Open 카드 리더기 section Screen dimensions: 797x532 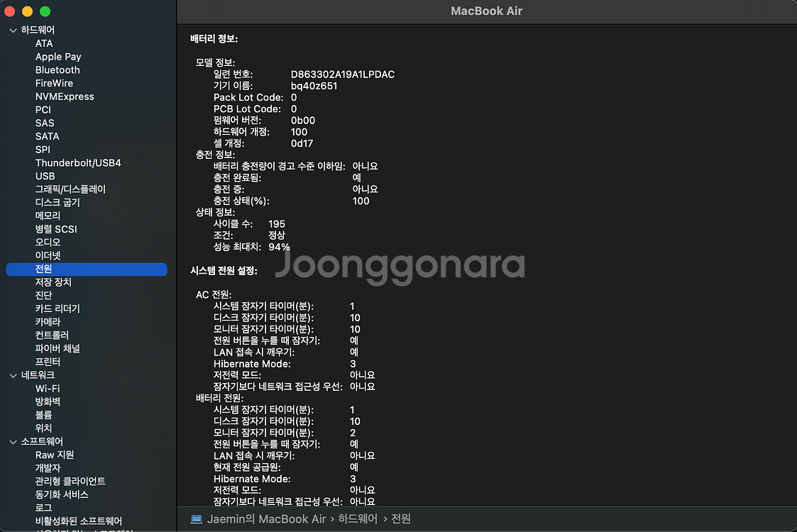point(57,309)
